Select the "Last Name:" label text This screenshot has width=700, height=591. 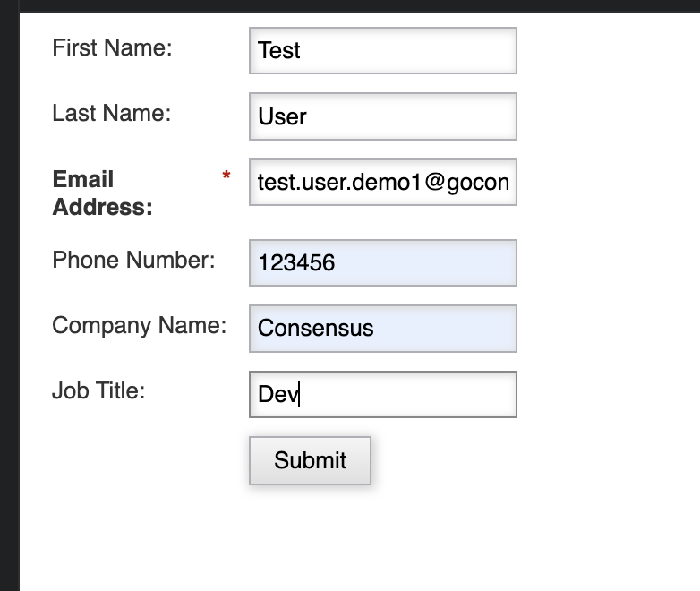112,113
